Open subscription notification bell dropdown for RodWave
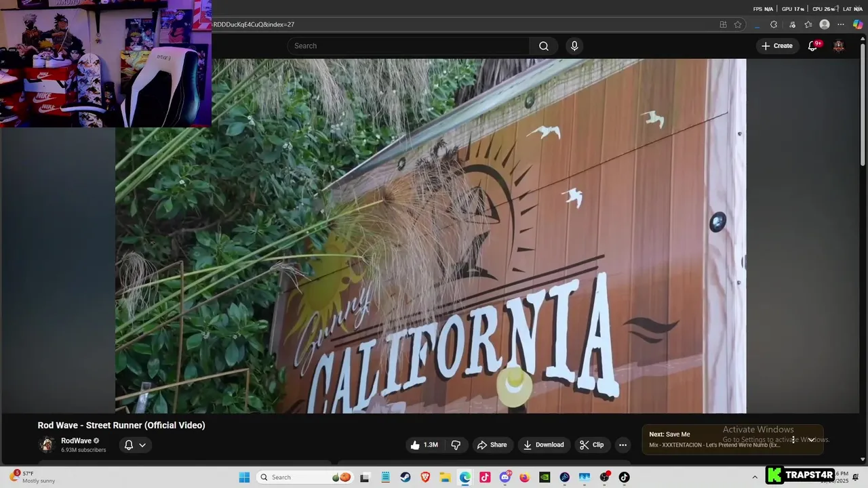Screen dimensions: 868x488 pos(135,445)
